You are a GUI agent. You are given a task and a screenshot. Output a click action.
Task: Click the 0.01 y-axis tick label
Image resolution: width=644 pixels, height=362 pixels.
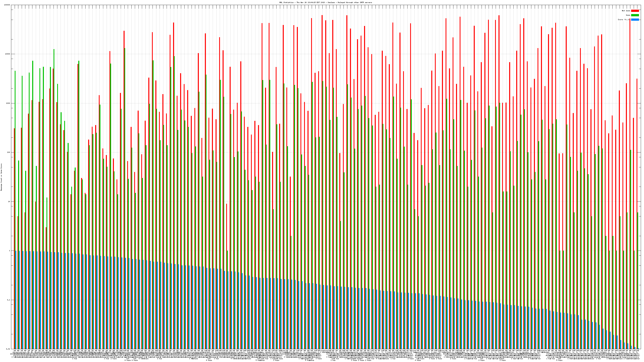pyautogui.click(x=8, y=349)
